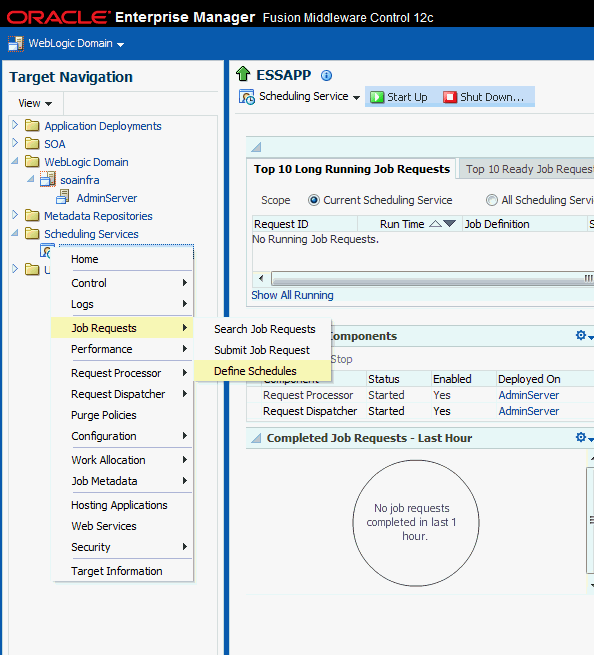Click the AdminServer icon in the tree
The width and height of the screenshot is (594, 655).
click(x=63, y=197)
